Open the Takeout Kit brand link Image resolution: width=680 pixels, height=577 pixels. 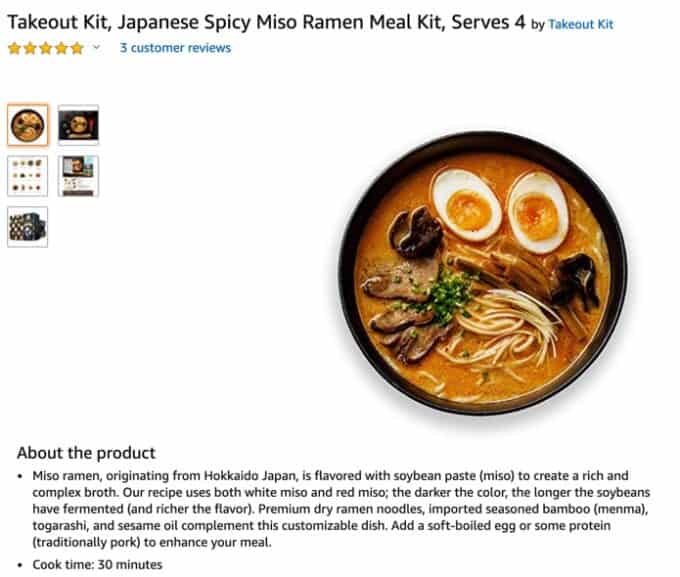coord(581,24)
